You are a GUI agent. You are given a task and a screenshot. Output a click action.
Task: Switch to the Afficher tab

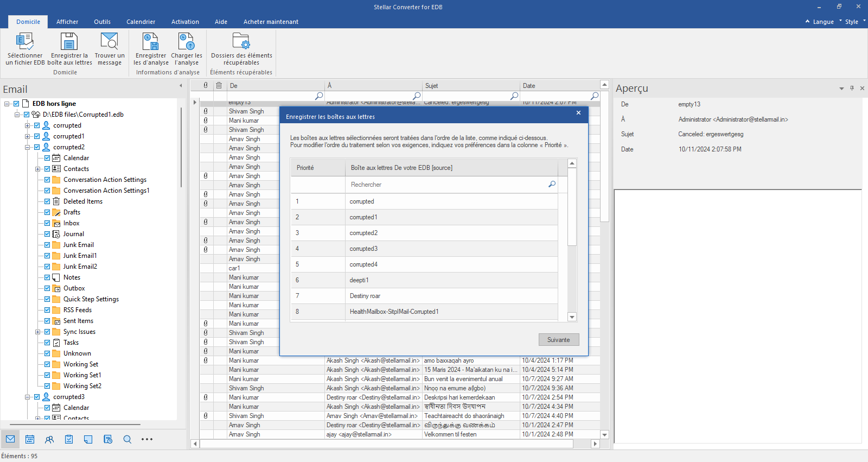click(67, 22)
